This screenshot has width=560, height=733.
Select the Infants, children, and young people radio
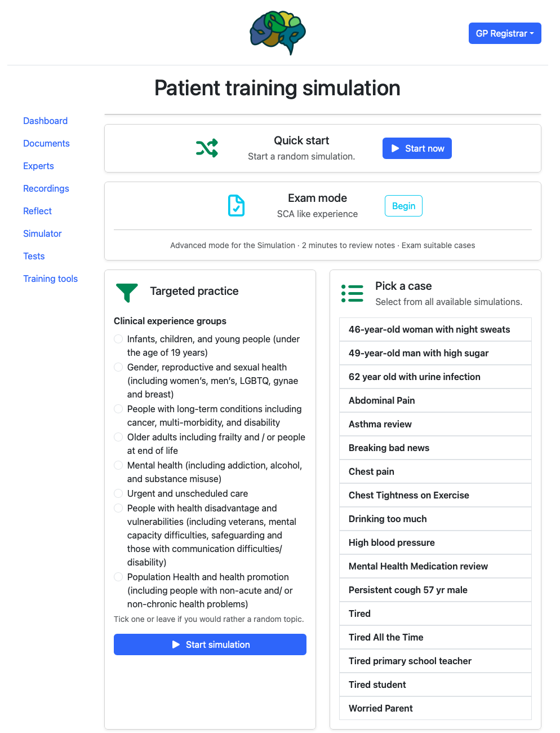118,339
